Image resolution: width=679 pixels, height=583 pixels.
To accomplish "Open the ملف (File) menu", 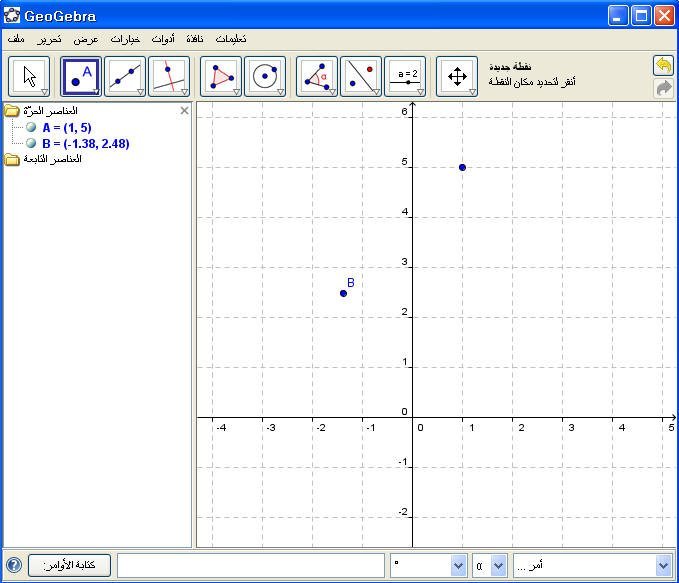I will [x=16, y=39].
